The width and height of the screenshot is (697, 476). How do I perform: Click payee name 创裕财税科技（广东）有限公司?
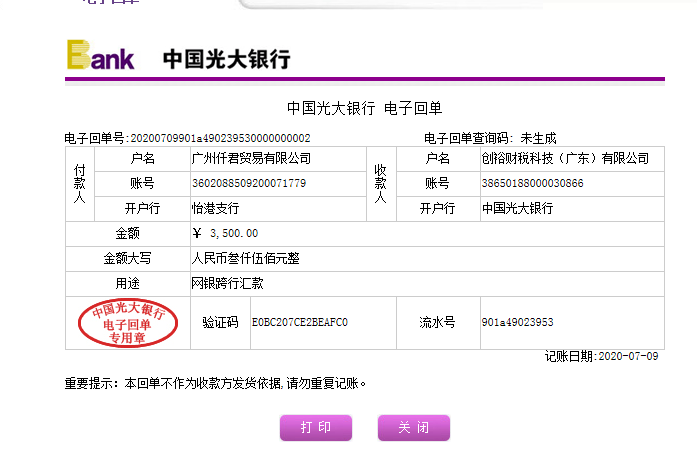(565, 158)
